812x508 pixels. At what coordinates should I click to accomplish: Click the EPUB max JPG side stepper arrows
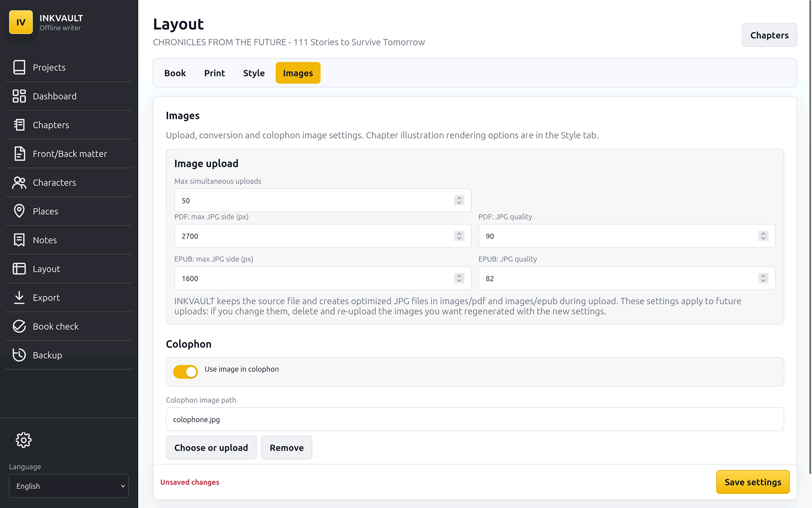point(459,278)
